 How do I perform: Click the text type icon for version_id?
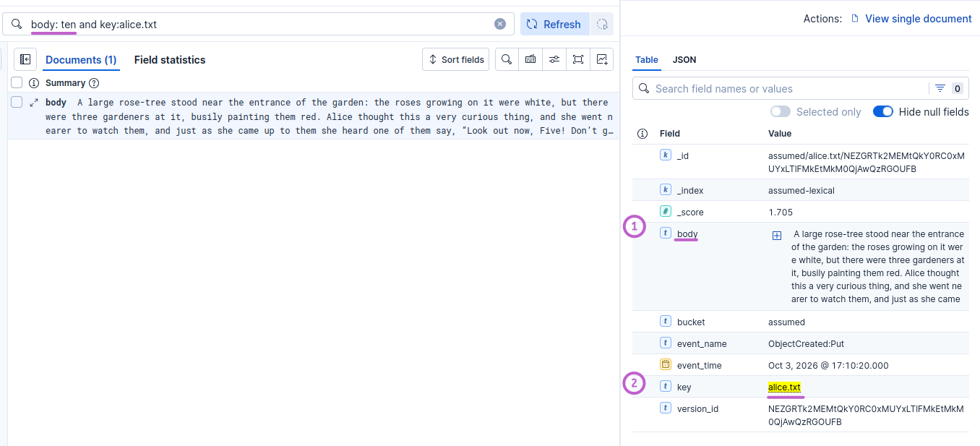point(666,408)
